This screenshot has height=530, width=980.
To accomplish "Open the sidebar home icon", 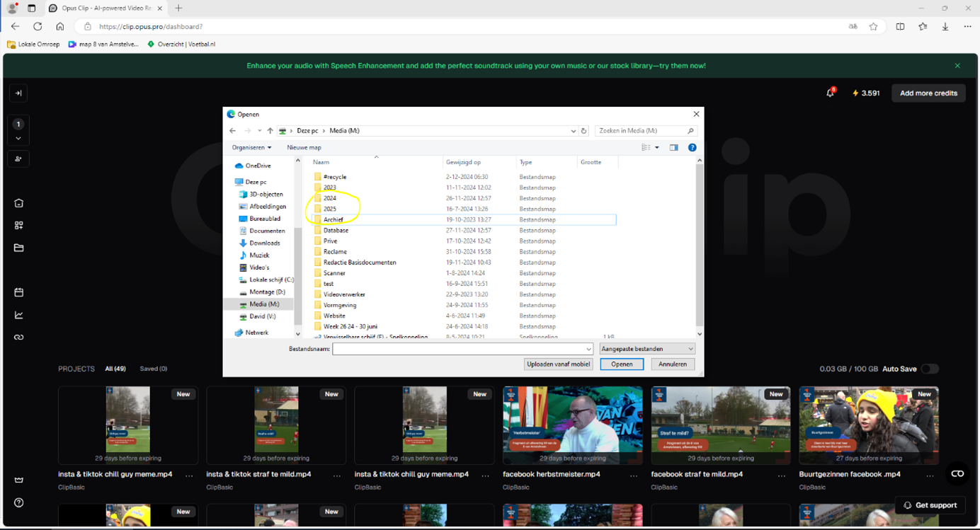I will tap(18, 203).
